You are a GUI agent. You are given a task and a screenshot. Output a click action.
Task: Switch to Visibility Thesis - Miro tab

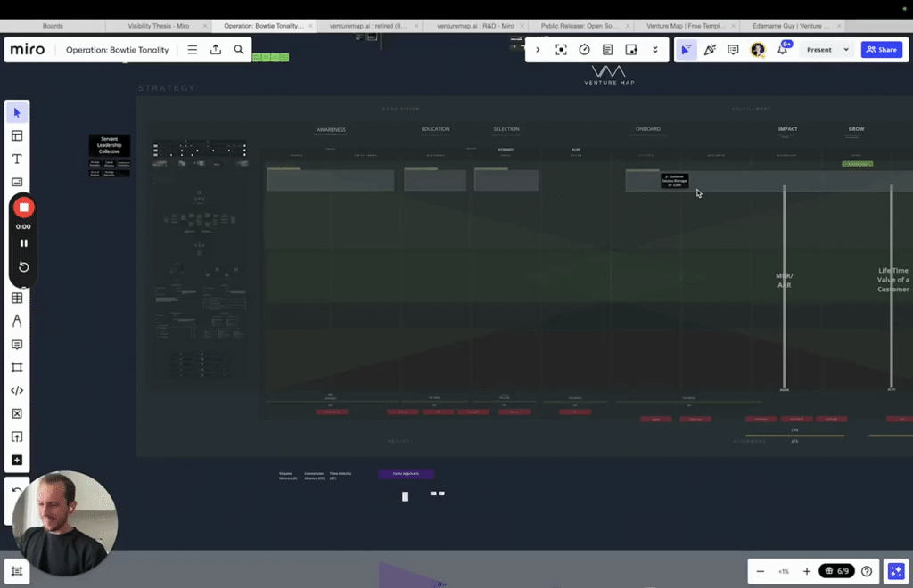pyautogui.click(x=159, y=26)
